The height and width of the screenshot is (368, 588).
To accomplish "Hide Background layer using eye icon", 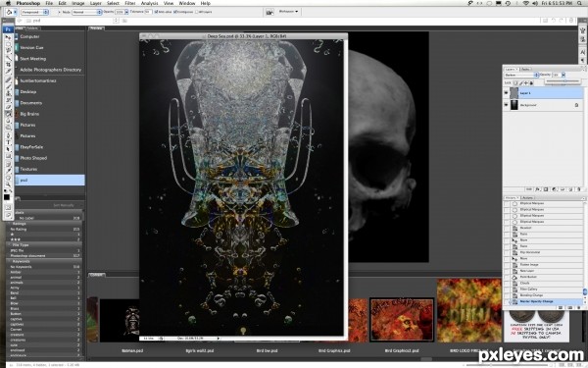I will [506, 105].
